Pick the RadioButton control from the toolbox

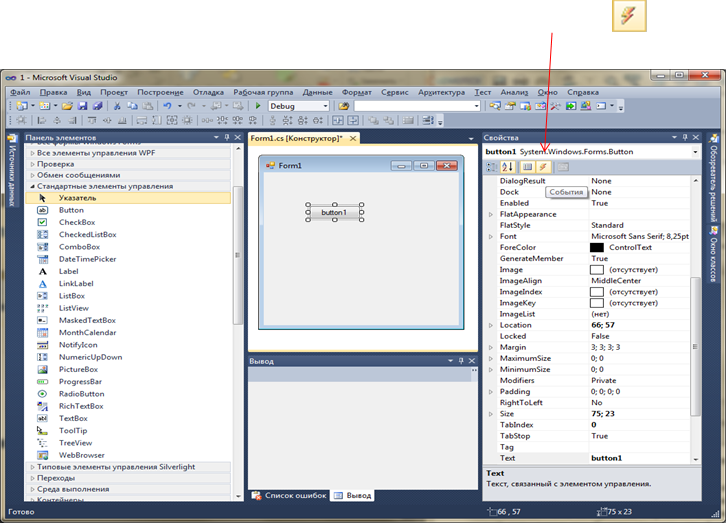(x=81, y=394)
